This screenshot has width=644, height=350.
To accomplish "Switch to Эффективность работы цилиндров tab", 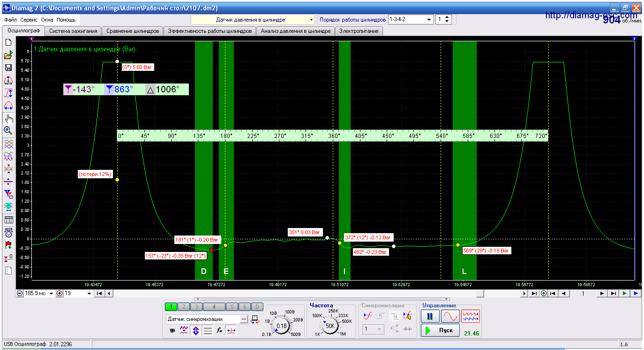I will click(210, 31).
